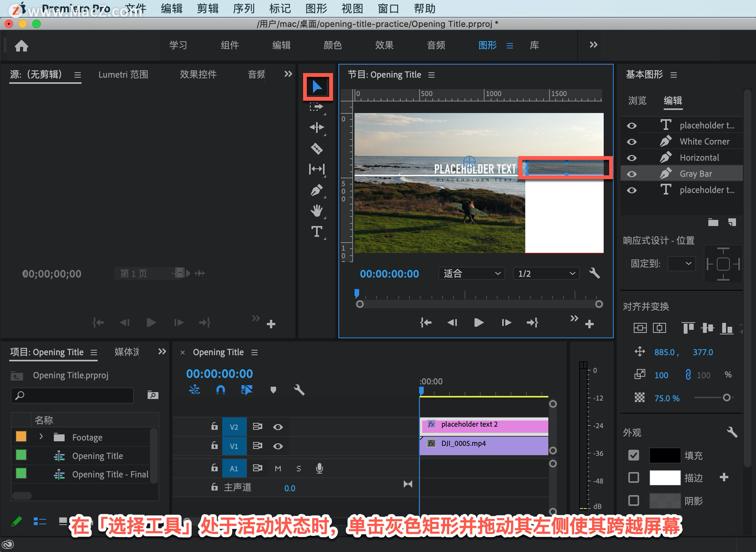
Task: Toggle V2 track output eye
Action: coord(278,427)
